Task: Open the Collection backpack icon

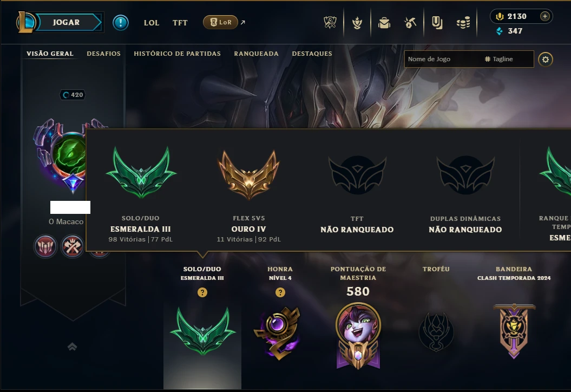Action: pos(384,23)
